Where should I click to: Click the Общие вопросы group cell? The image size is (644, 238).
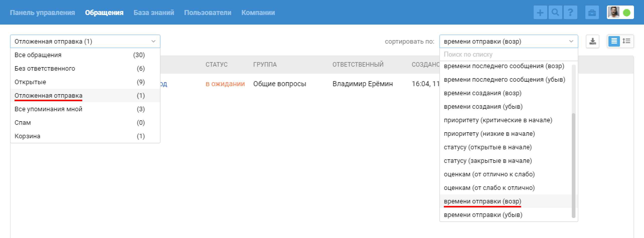point(280,84)
